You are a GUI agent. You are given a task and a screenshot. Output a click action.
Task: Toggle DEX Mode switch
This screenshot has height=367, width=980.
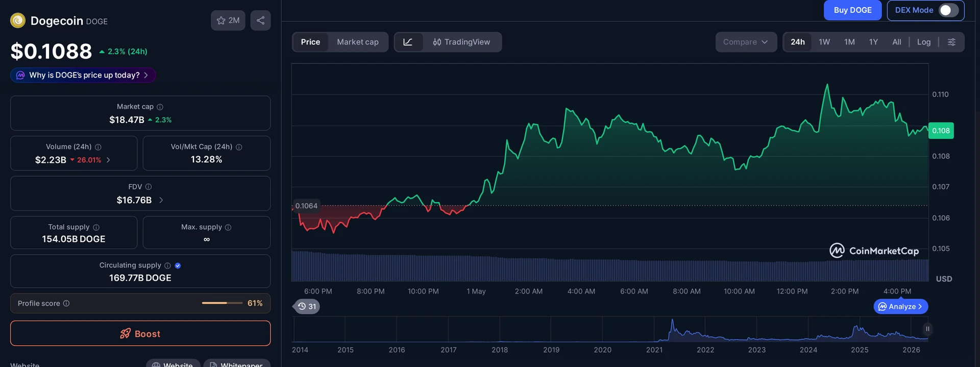948,10
